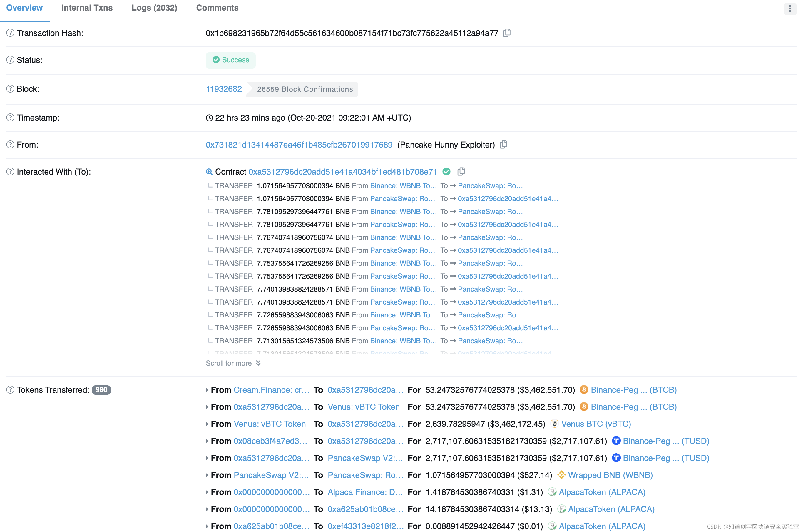
Task: Open the three-dot options menu
Action: pyautogui.click(x=790, y=9)
